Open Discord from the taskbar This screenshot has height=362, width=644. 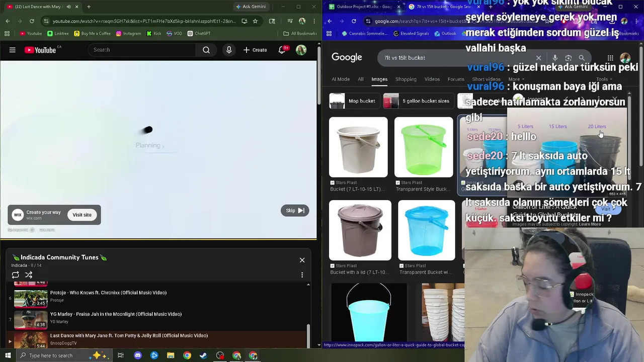point(138,355)
